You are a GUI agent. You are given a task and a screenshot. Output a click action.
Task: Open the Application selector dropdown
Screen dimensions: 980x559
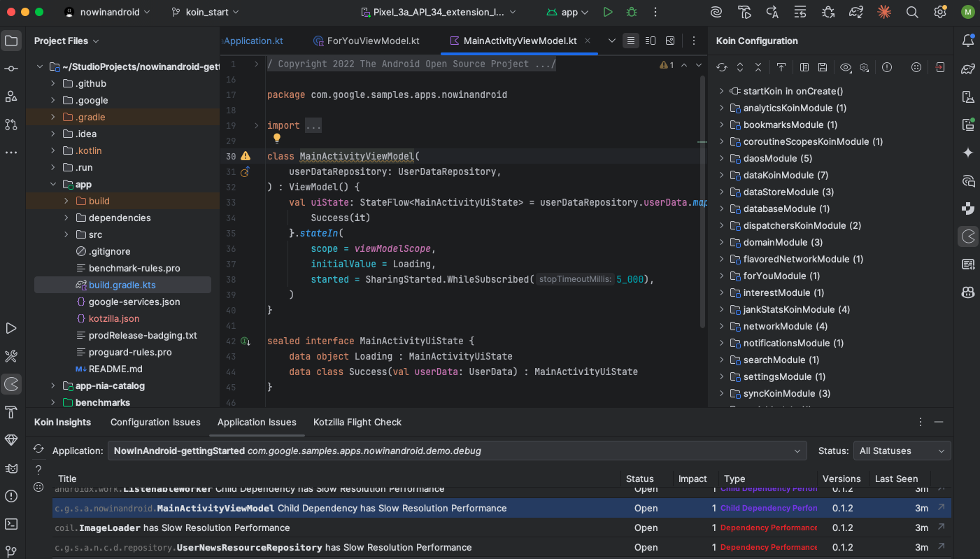(x=457, y=451)
